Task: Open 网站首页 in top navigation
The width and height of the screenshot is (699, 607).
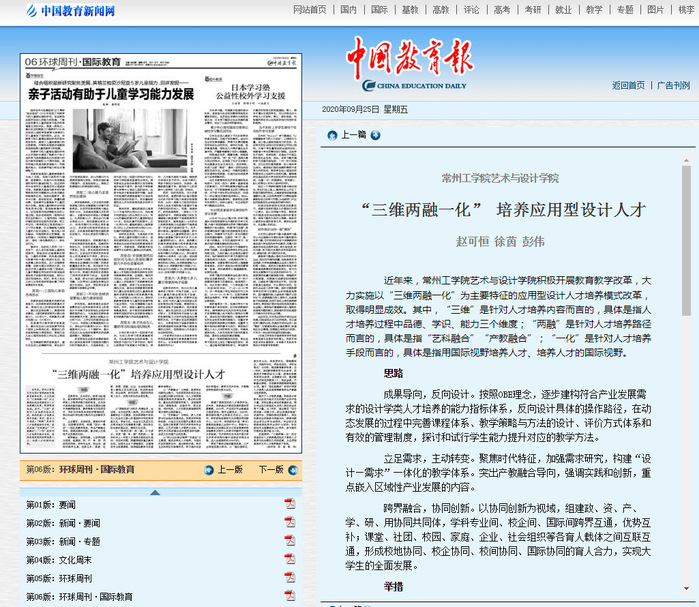Action: coord(309,9)
